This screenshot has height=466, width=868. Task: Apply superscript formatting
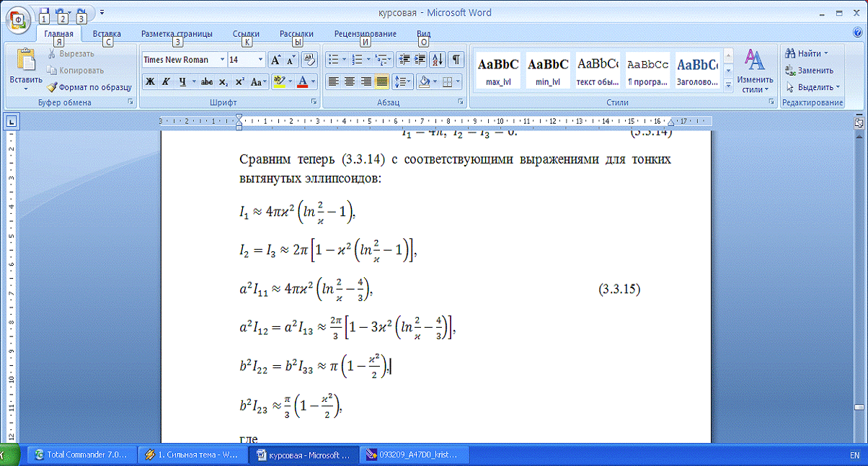click(x=239, y=81)
